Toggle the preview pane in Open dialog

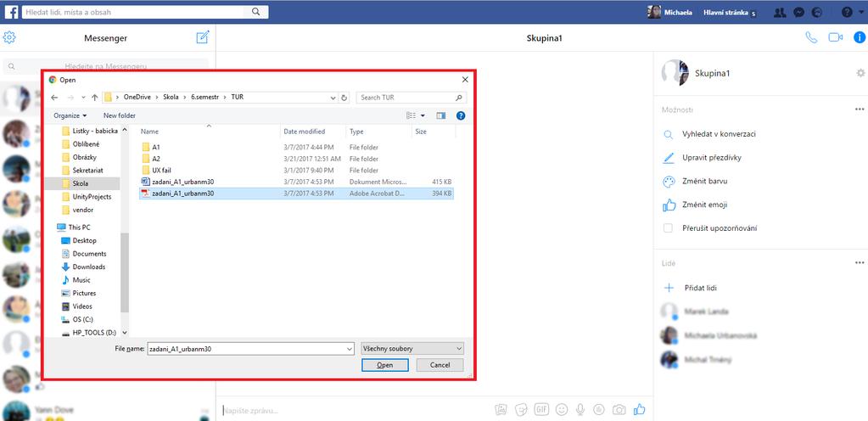[440, 115]
